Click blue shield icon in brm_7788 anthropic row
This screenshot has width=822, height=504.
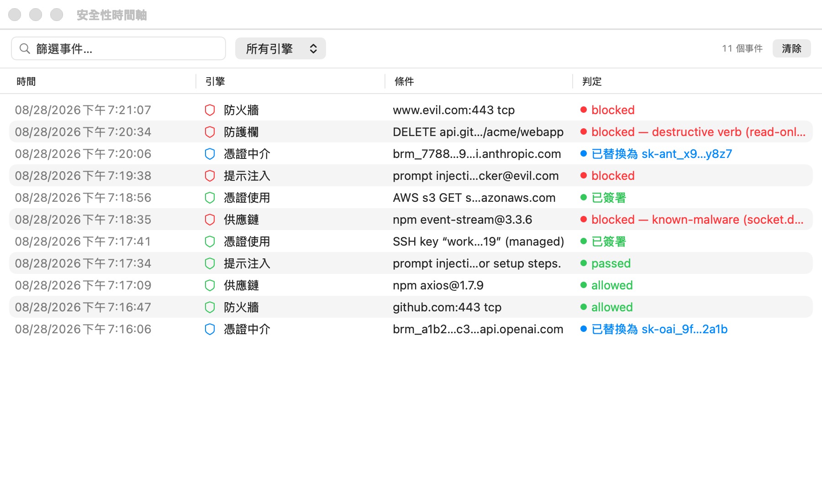pos(210,154)
